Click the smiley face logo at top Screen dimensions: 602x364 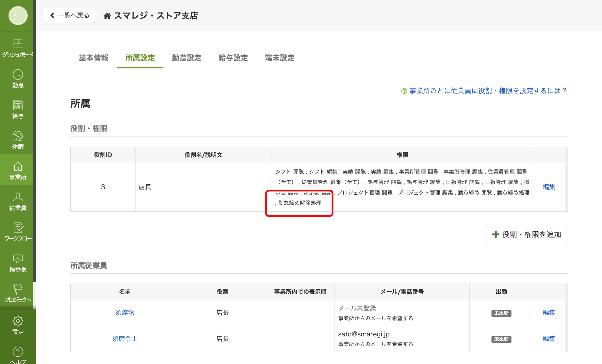click(18, 16)
